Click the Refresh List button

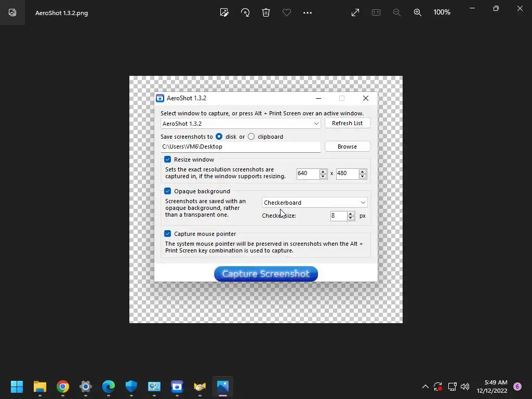point(347,123)
